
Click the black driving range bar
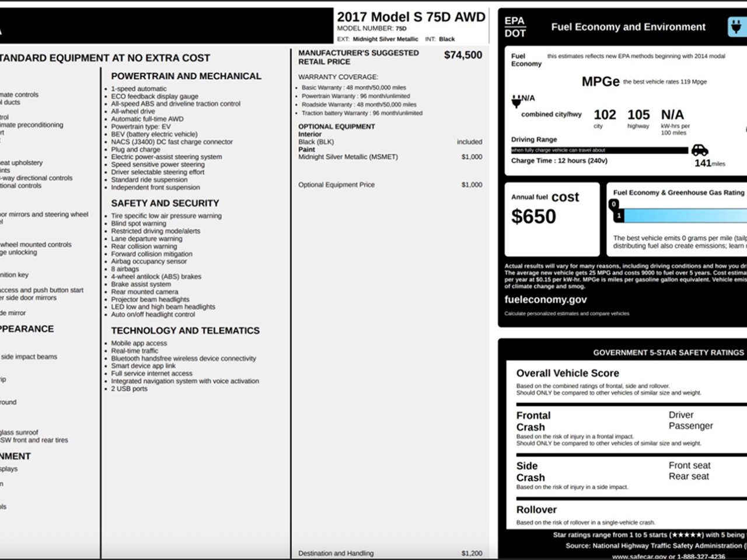coord(599,150)
